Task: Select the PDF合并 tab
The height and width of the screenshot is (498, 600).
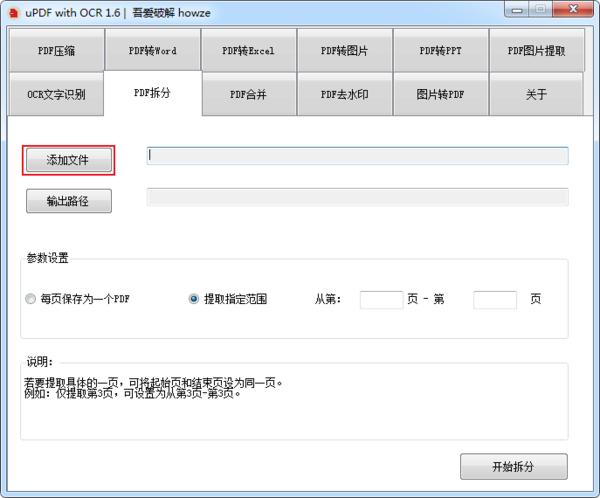Action: coord(248,95)
